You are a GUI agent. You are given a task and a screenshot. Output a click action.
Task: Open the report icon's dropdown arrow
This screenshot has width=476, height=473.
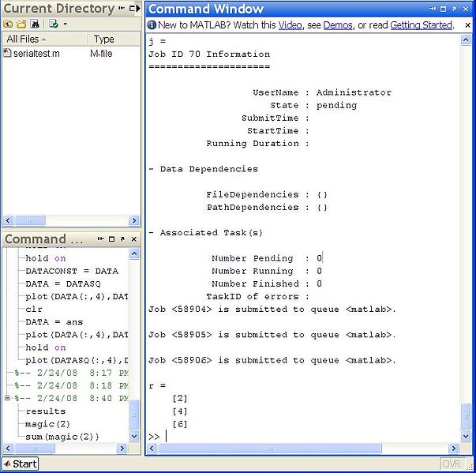pyautogui.click(x=65, y=24)
